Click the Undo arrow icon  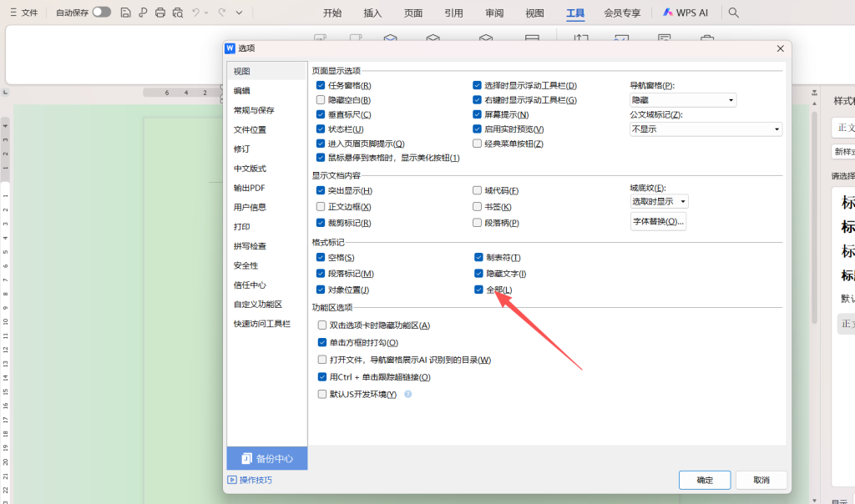[197, 13]
